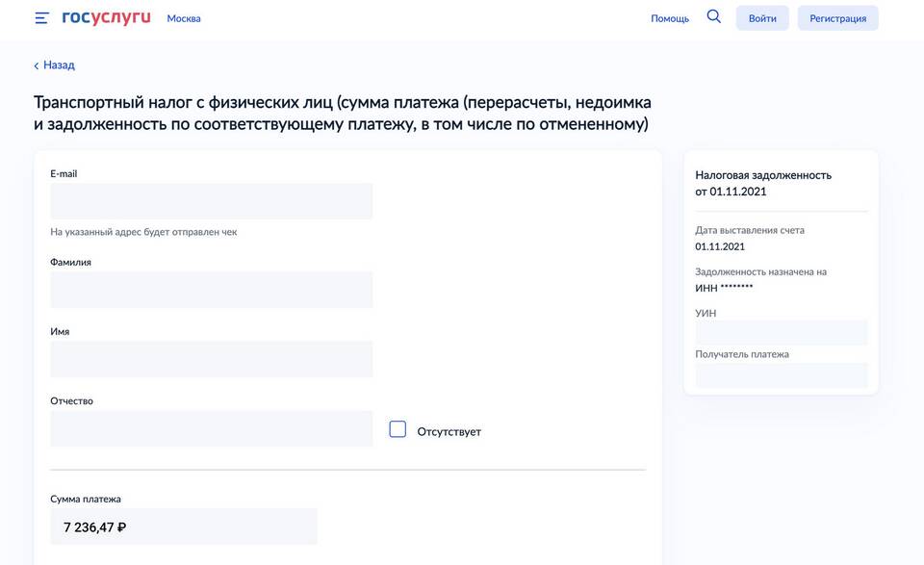Viewport: 924px width, 565px height.
Task: Open the hamburger menu icon
Action: (41, 18)
